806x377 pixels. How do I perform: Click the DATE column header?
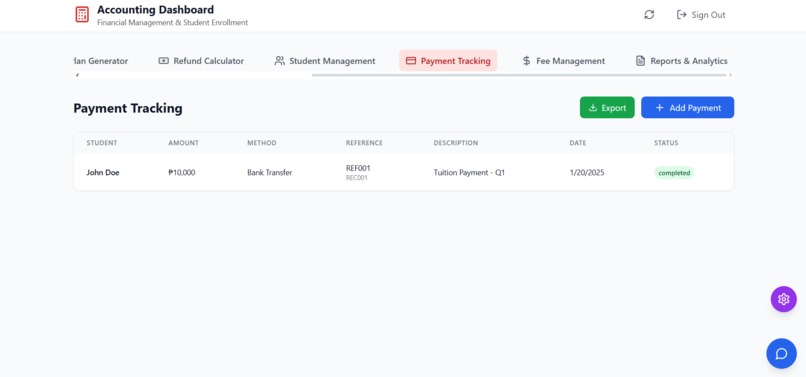click(578, 143)
